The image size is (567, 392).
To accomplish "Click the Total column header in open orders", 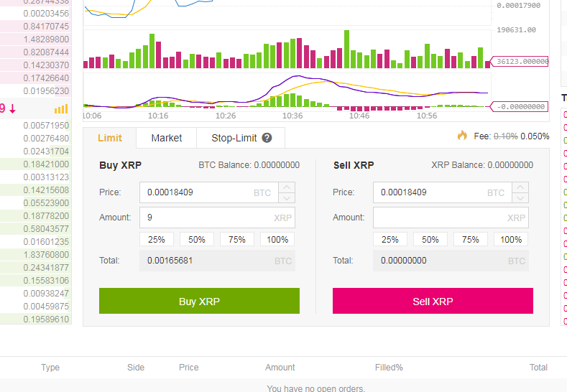I will pyautogui.click(x=538, y=368).
